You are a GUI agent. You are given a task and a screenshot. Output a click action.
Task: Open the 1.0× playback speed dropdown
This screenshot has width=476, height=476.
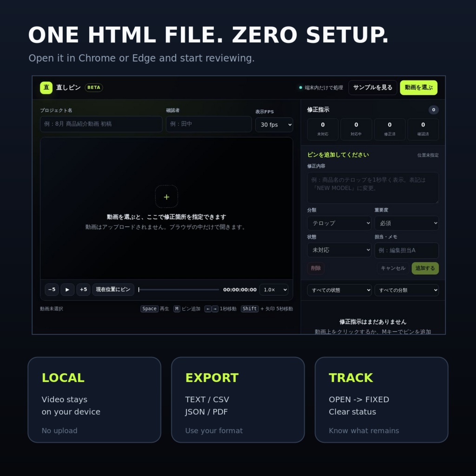pyautogui.click(x=274, y=290)
